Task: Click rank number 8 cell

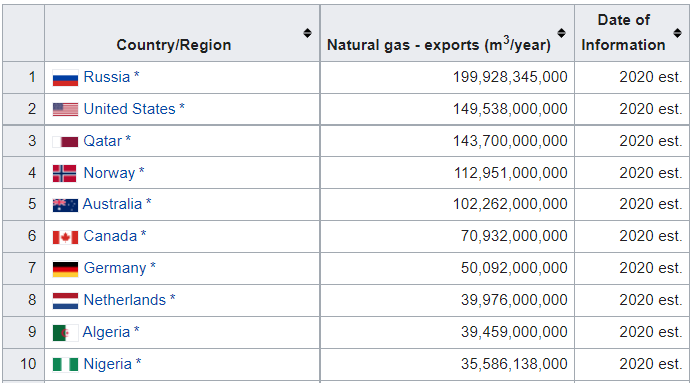Action: click(x=23, y=300)
